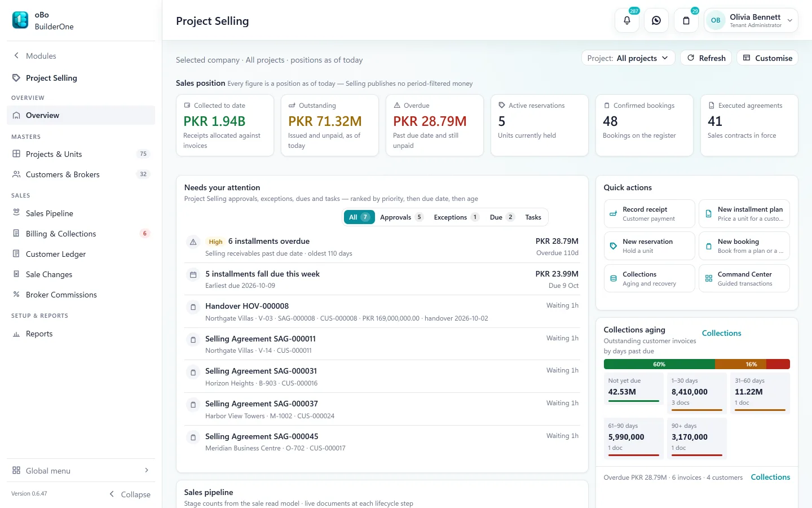This screenshot has width=812, height=508.
Task: Click the Reports chart icon
Action: 16,334
